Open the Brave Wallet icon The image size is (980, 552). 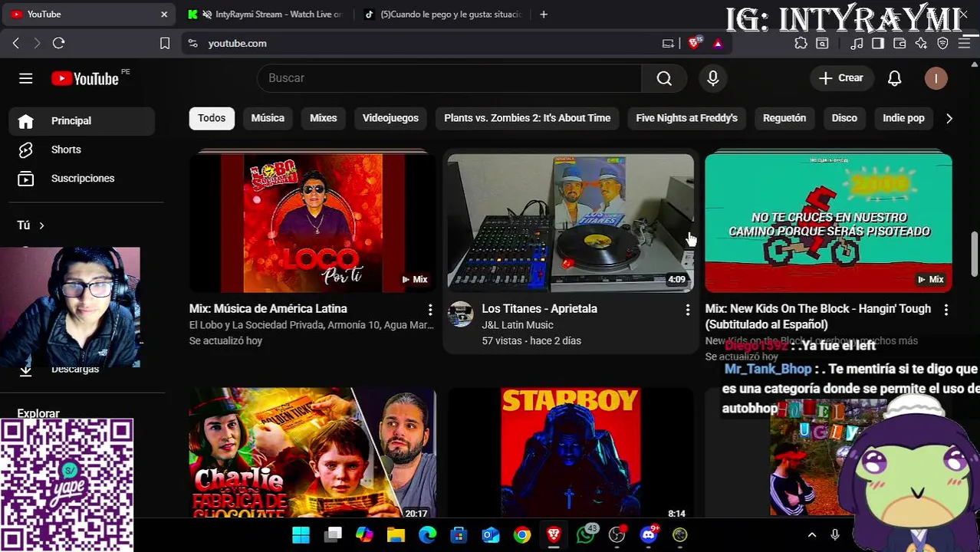pos(899,44)
